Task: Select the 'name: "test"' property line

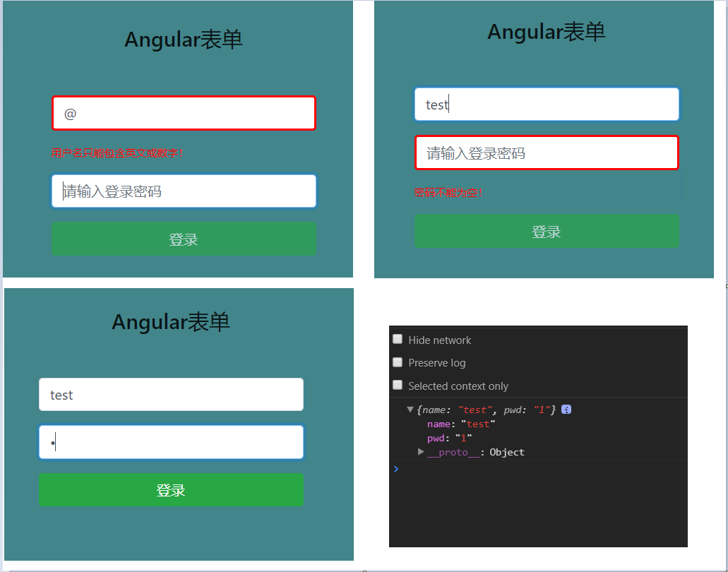Action: point(461,424)
